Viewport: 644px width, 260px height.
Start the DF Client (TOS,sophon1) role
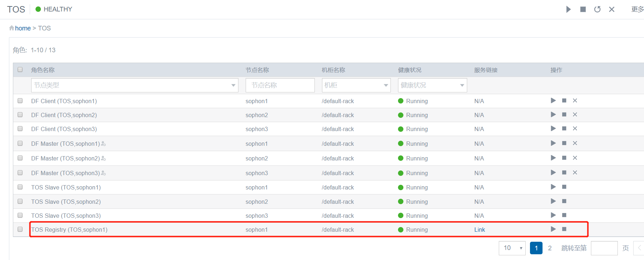click(x=553, y=101)
